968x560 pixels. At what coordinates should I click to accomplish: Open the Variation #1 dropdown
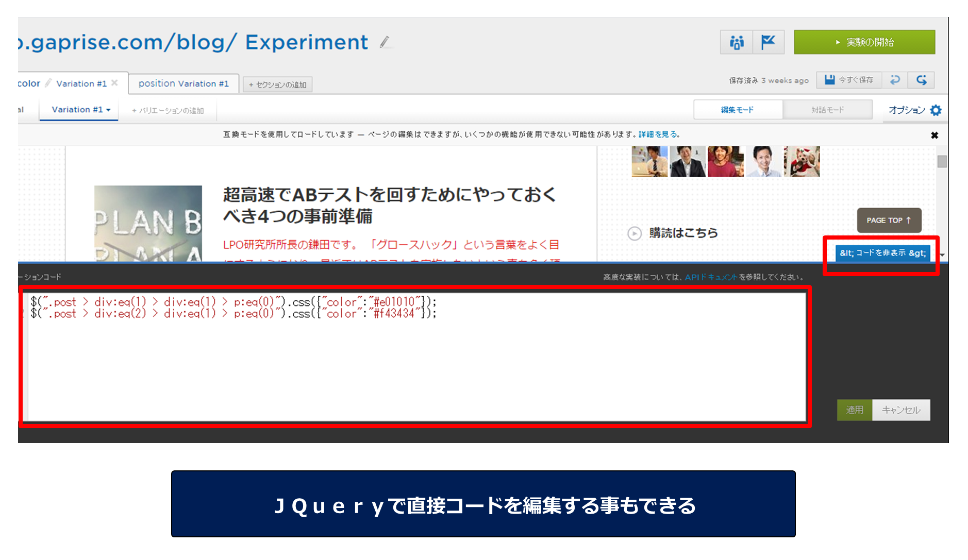78,109
